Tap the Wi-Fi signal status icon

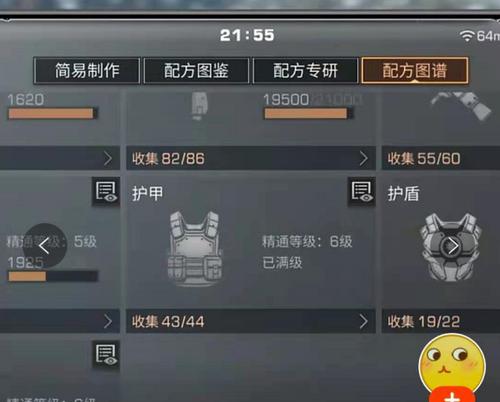[467, 36]
